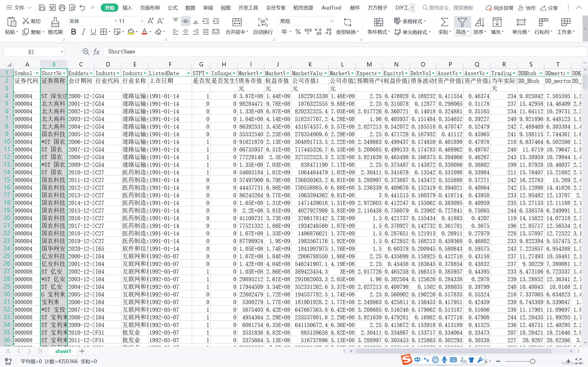Screen dimensions: 588x367
Task: Open the 数据 (Data) ribbon tab
Action: pyautogui.click(x=190, y=8)
